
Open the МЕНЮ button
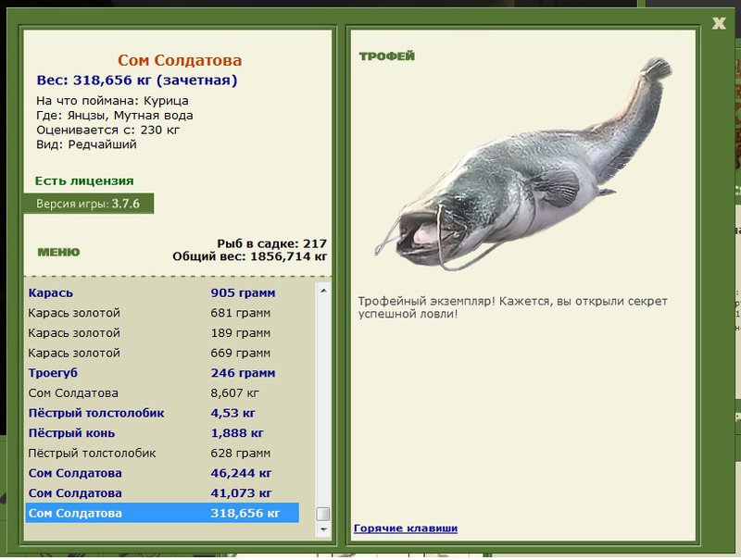(x=58, y=252)
